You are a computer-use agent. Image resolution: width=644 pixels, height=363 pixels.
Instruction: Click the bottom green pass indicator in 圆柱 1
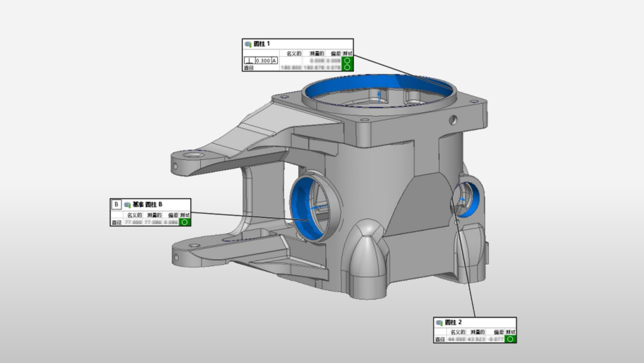tap(347, 67)
